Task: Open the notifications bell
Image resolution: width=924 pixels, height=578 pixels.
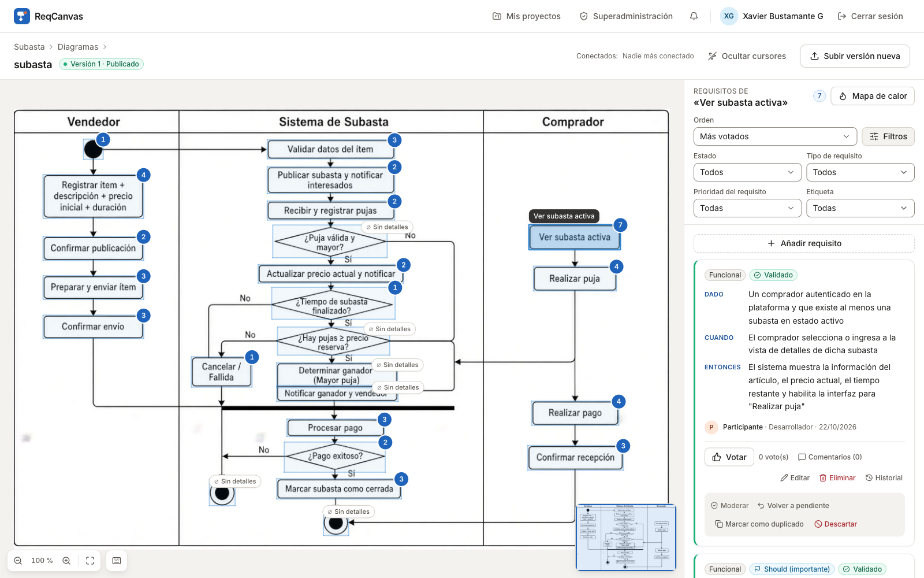Action: tap(694, 16)
